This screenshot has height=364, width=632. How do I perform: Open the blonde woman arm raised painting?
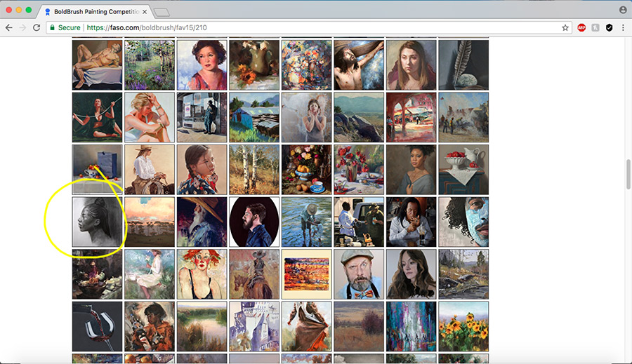coord(150,117)
